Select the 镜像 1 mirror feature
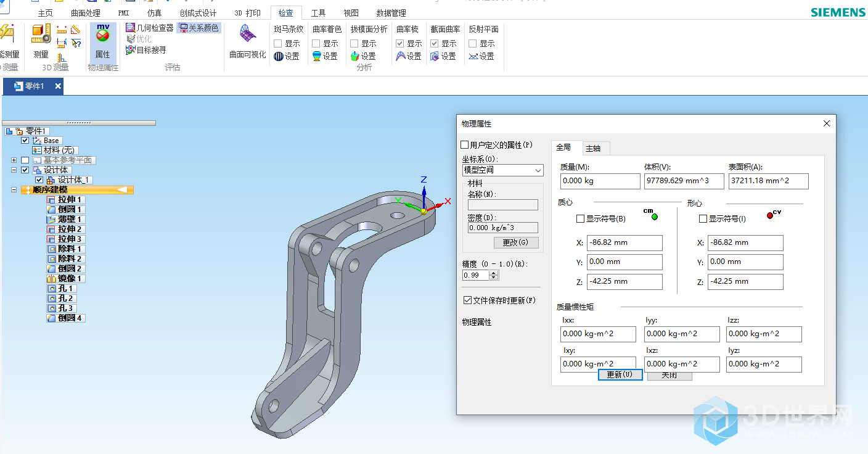The image size is (868, 454). (65, 279)
